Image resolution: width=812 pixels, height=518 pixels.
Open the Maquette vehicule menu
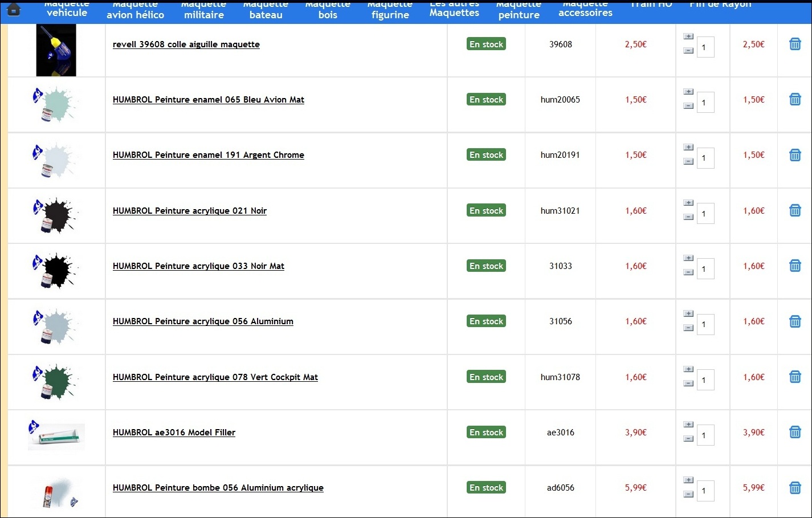[x=67, y=9]
